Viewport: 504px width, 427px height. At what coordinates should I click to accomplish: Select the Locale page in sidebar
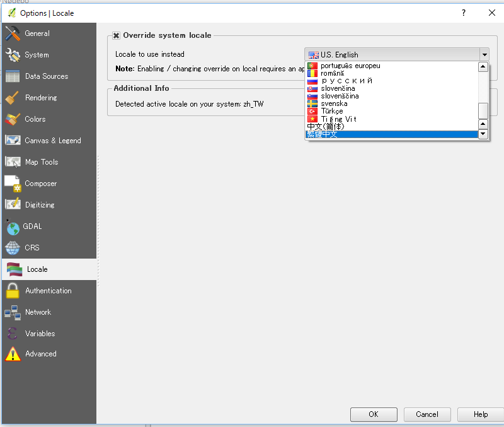(x=49, y=269)
